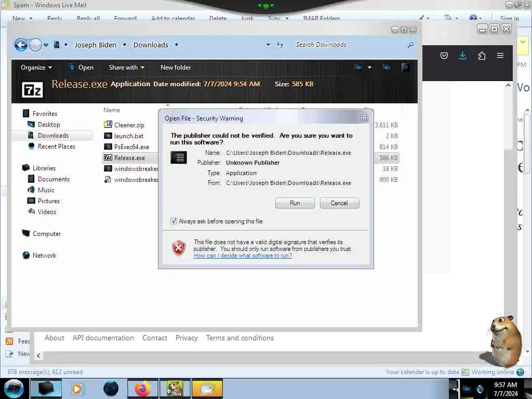This screenshot has height=399, width=532.
Task: Click the change view icon
Action: [x=358, y=67]
